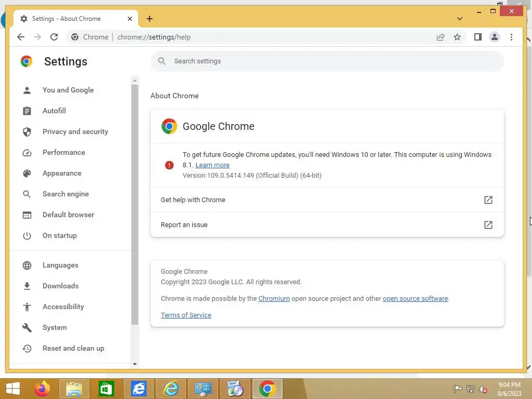Click the forward navigation arrow

pos(37,37)
